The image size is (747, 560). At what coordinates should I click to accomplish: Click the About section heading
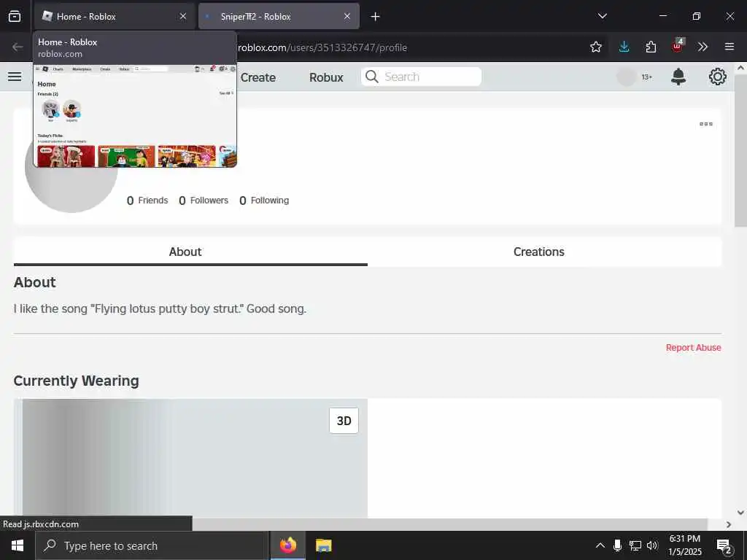point(35,282)
